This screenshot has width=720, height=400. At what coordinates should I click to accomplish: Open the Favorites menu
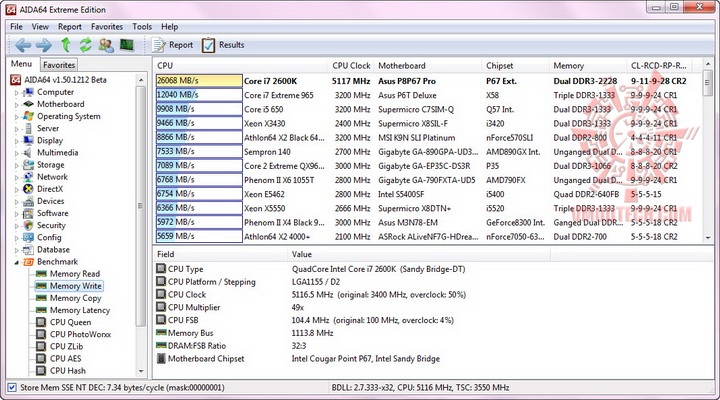tap(107, 27)
